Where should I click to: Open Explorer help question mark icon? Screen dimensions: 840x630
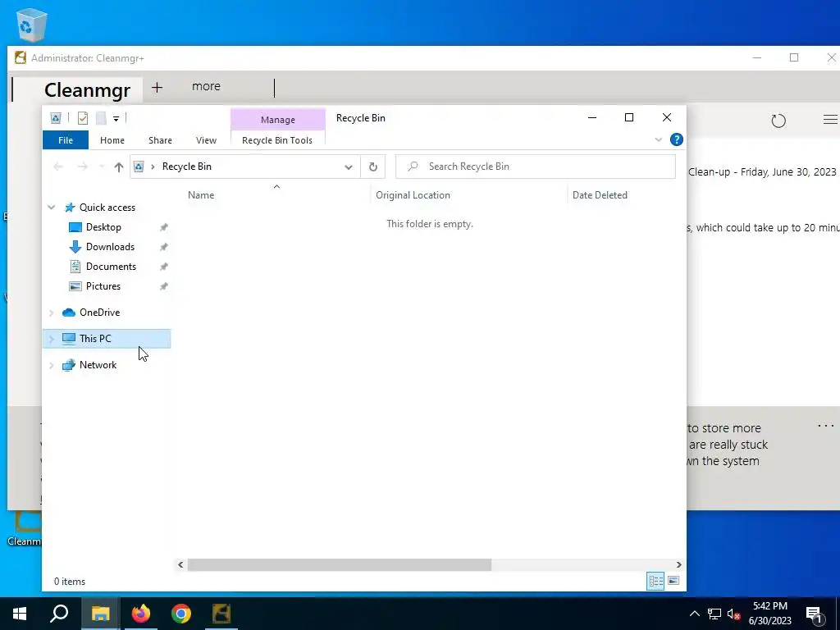pos(677,139)
